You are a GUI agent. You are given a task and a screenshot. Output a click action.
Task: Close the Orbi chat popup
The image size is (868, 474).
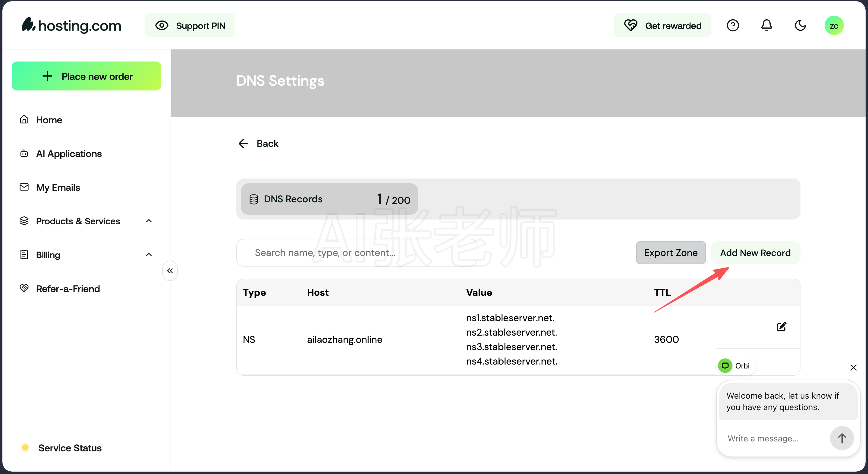[x=853, y=368]
